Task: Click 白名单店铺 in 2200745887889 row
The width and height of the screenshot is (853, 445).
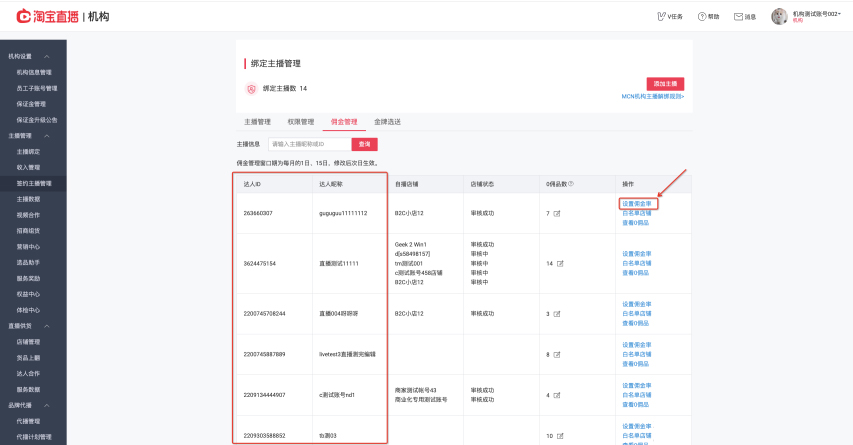Action: (636, 355)
